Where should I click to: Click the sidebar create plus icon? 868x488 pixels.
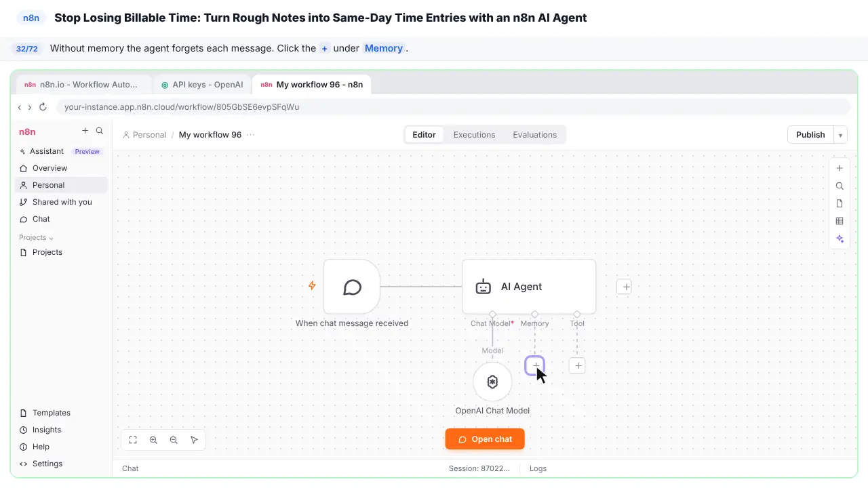(85, 131)
